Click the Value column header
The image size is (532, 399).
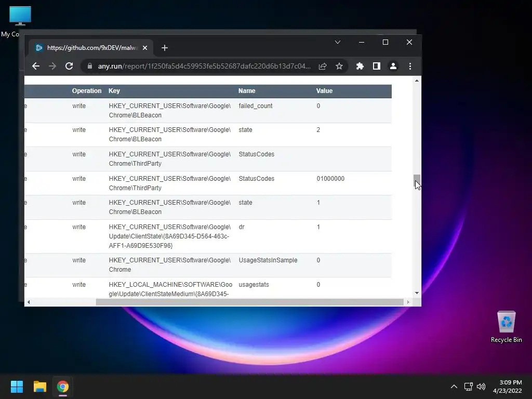coord(324,91)
